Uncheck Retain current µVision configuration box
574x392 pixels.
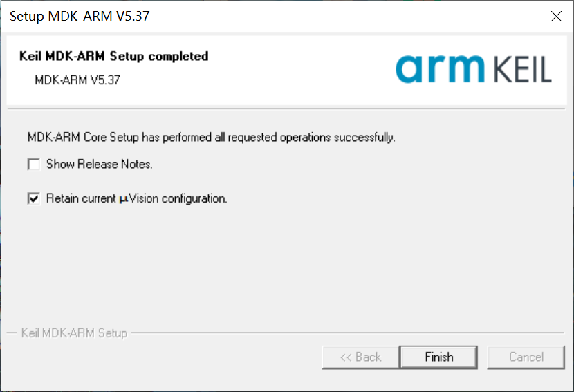point(33,198)
